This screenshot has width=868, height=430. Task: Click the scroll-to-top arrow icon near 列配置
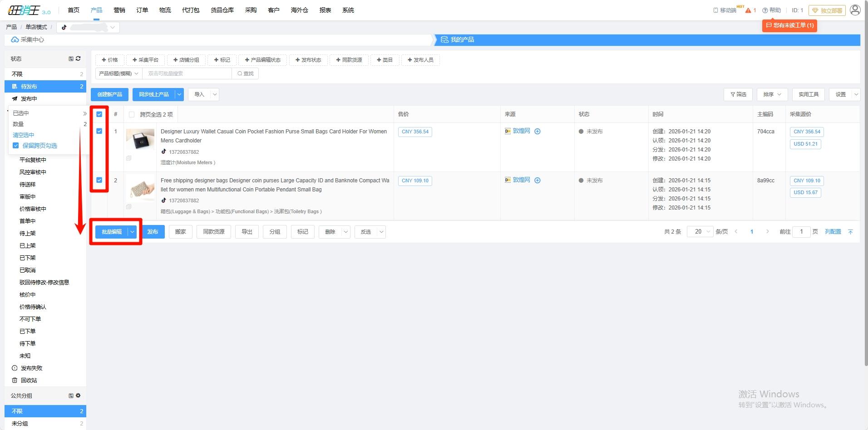[850, 232]
